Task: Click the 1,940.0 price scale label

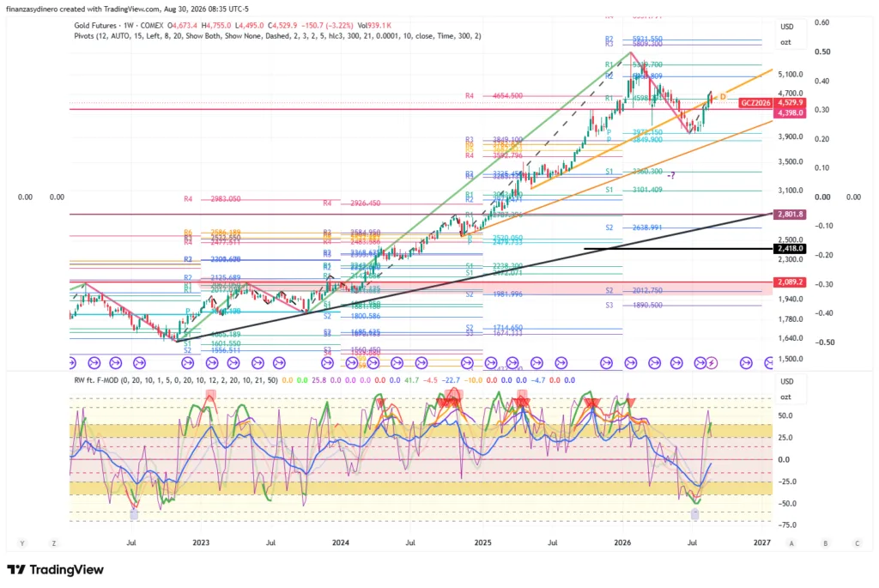Action: [791, 300]
